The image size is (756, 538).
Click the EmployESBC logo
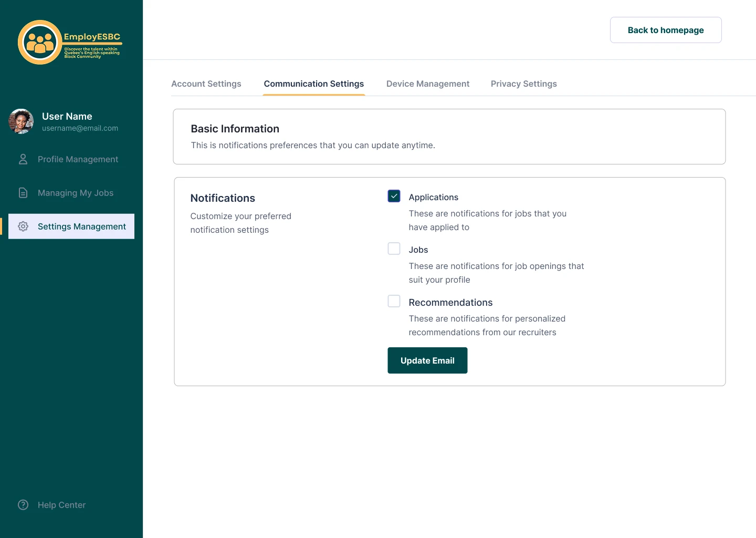(x=69, y=43)
